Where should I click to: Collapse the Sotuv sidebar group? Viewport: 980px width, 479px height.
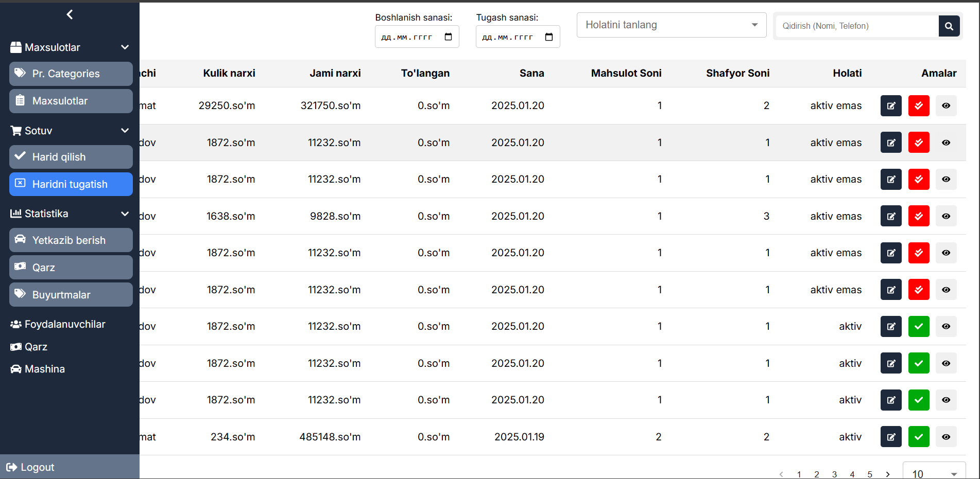[x=70, y=131]
